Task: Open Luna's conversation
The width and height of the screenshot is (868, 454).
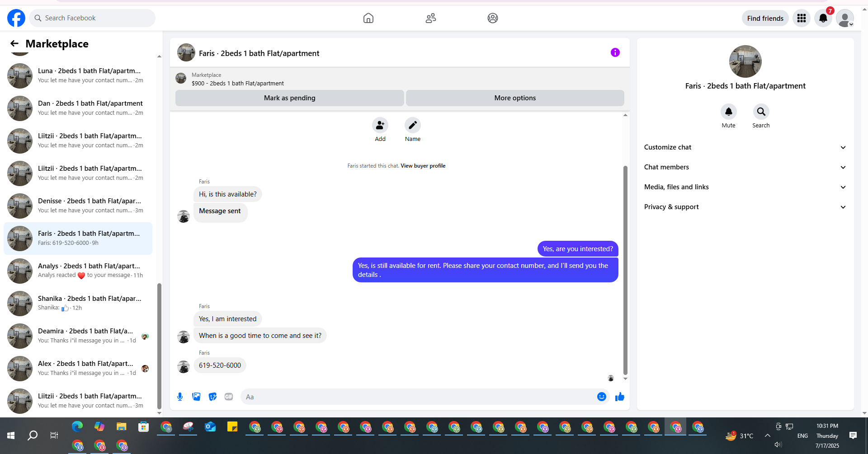Action: click(x=78, y=76)
